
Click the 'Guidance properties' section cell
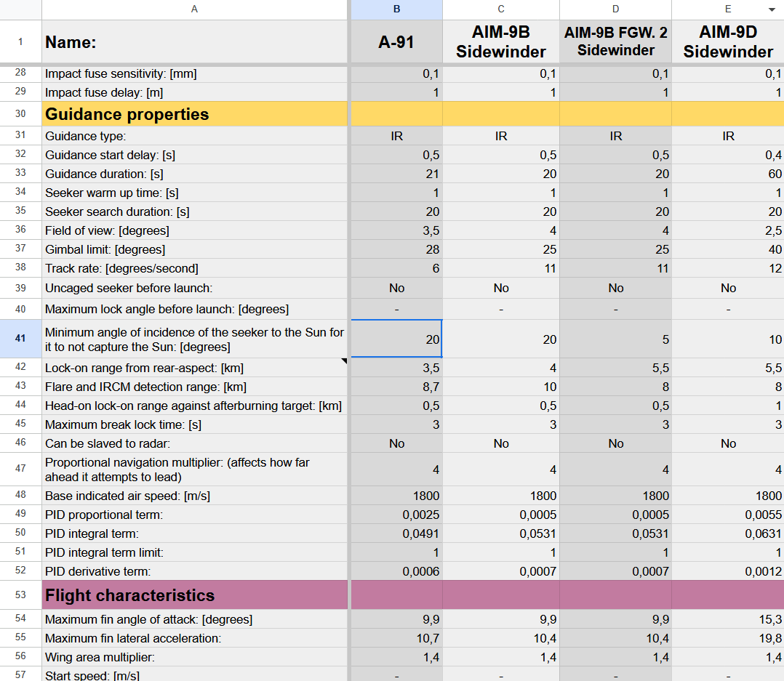[x=194, y=114]
